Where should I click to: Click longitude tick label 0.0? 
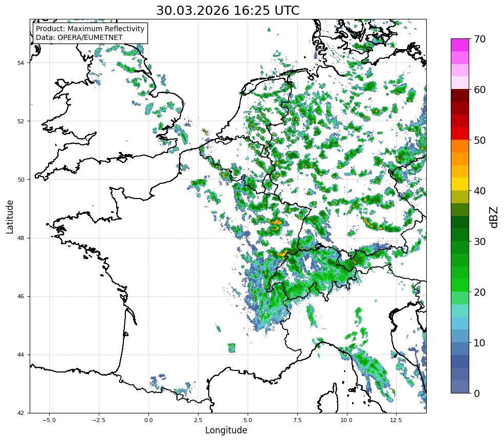pyautogui.click(x=148, y=420)
